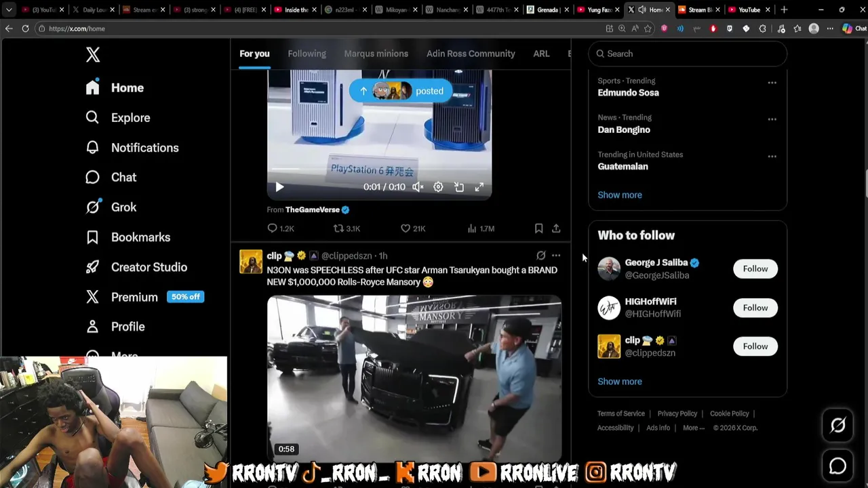Open Privacy Policy link
Viewport: 868px width, 488px height.
677,413
